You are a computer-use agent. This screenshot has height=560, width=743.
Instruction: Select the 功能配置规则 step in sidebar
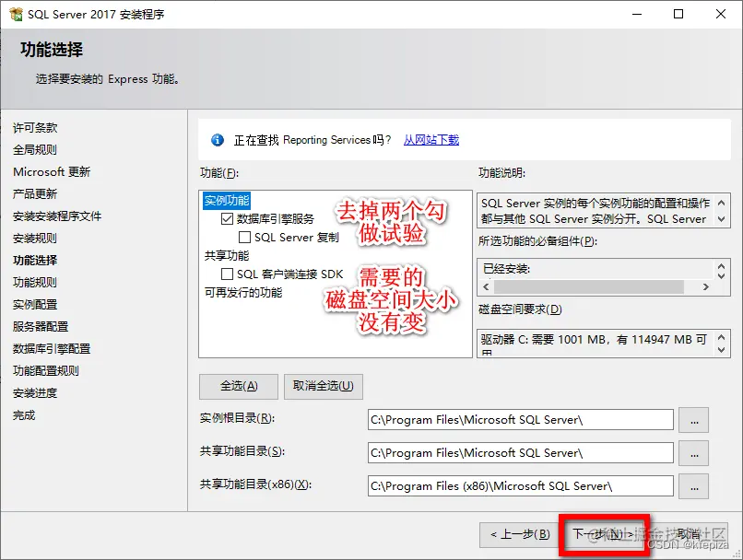pyautogui.click(x=46, y=371)
